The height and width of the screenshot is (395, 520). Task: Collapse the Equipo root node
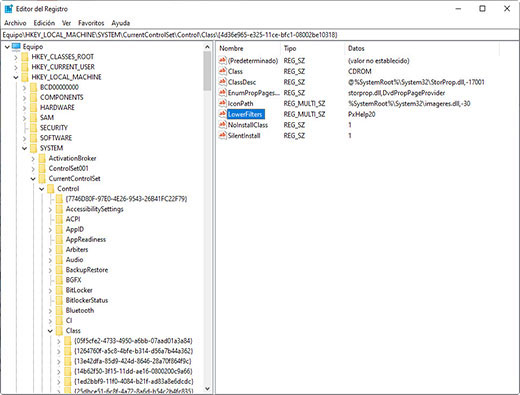pyautogui.click(x=7, y=47)
